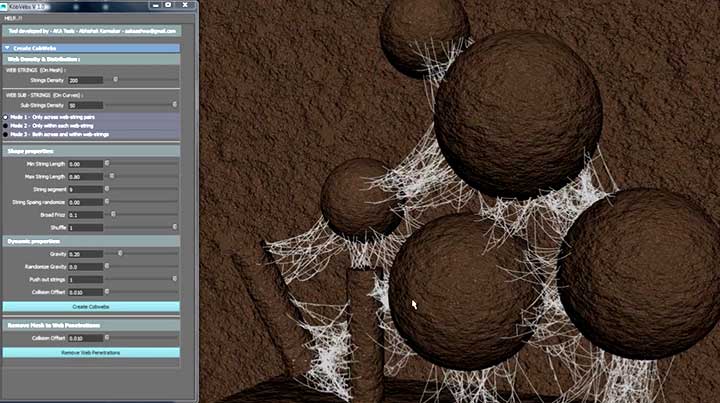Viewport: 720px width, 403px height.
Task: Select Mode 1 only across web-string pairs
Action: click(5, 117)
